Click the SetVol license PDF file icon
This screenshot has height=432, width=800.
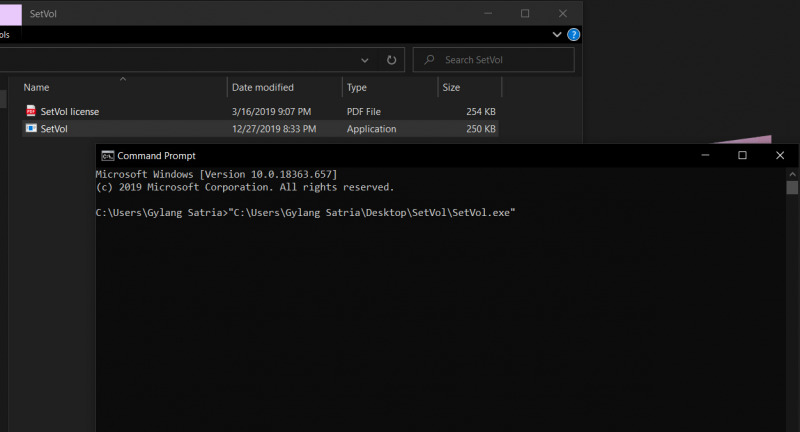(x=31, y=111)
